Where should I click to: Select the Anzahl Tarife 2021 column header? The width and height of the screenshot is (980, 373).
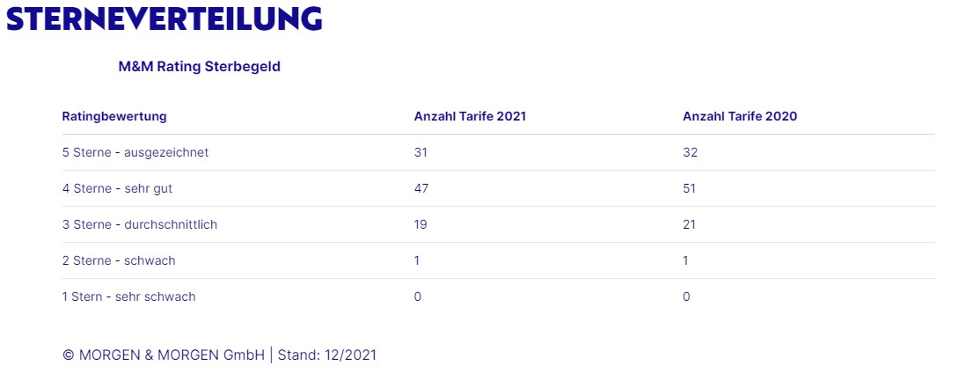coord(470,116)
